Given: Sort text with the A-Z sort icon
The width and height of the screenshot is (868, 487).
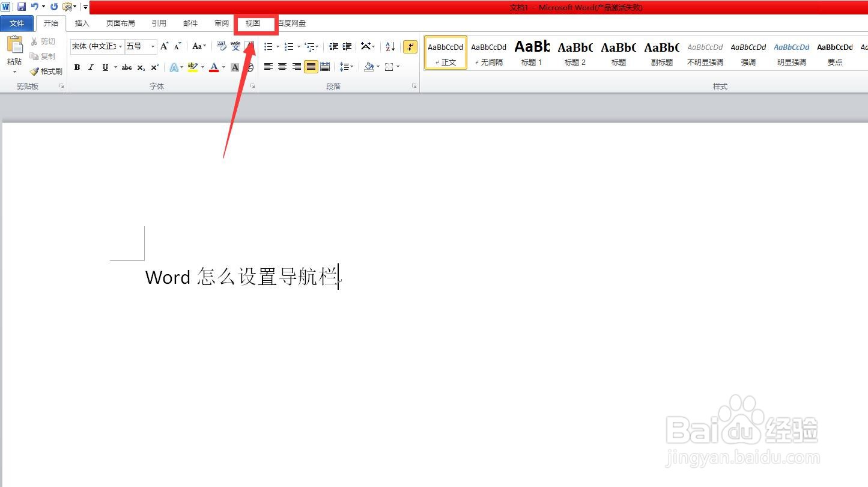Looking at the screenshot, I should click(x=390, y=46).
